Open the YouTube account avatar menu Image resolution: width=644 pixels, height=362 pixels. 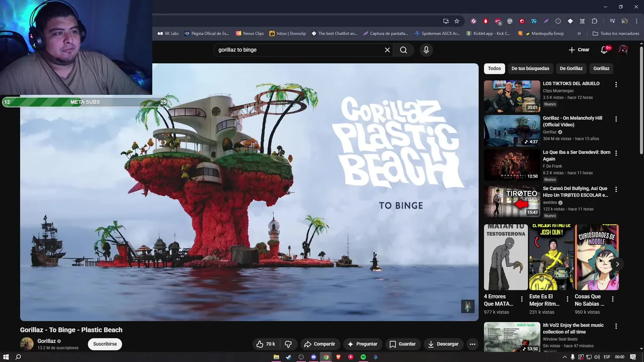tap(623, 50)
